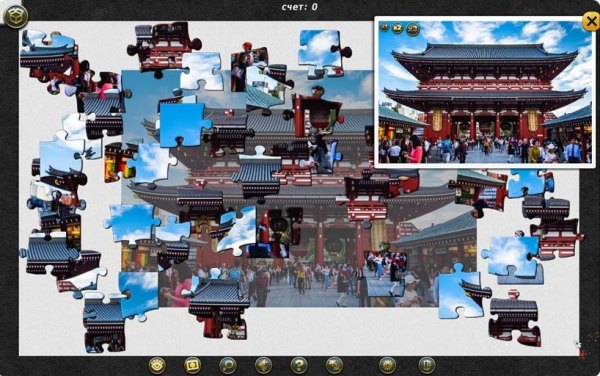Screen dimensions: 600x376
Task: Open the box icon in top-left corner
Action: [16, 16]
